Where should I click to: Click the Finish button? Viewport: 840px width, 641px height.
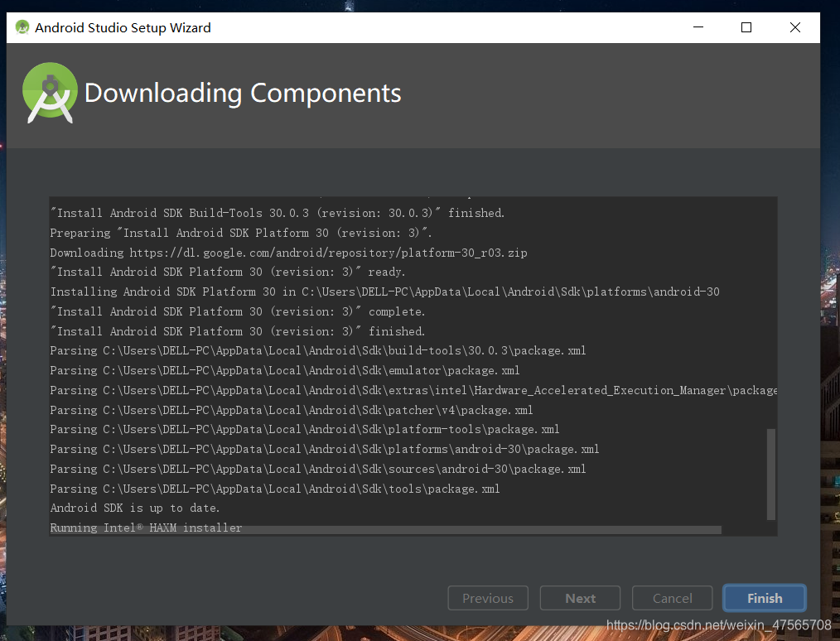[x=765, y=598]
